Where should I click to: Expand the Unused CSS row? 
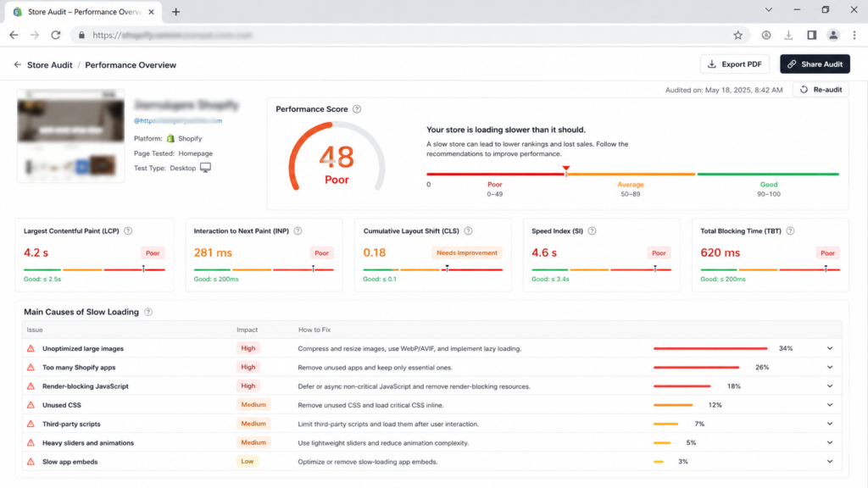pos(830,405)
